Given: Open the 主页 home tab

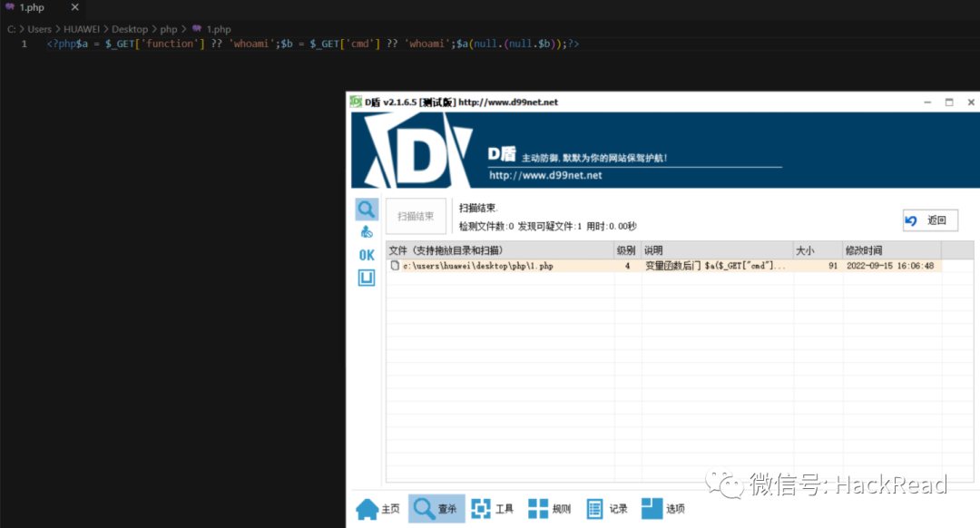Looking at the screenshot, I should (x=378, y=509).
